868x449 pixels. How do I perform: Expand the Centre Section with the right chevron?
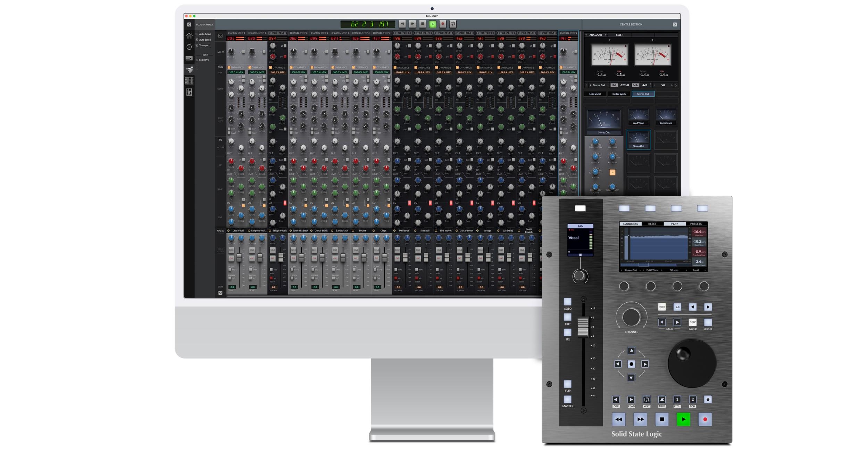(x=676, y=24)
